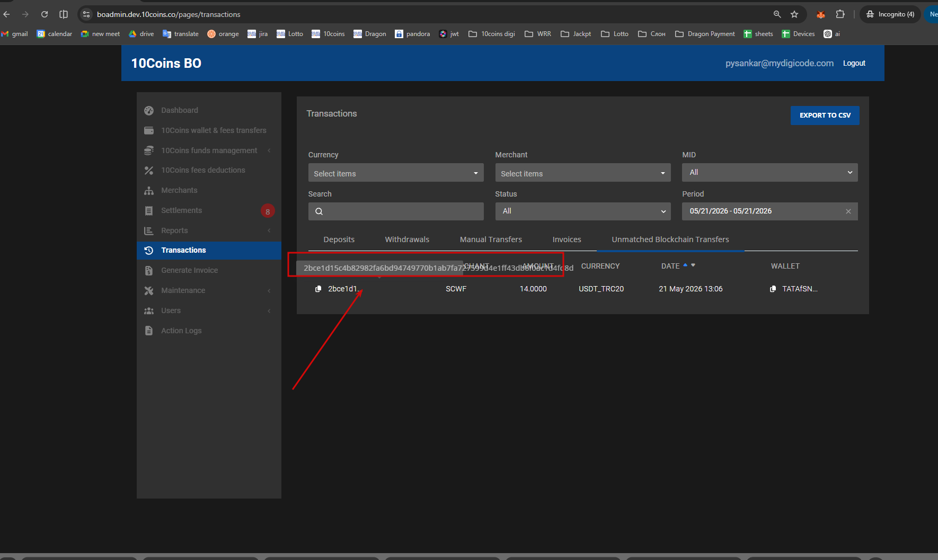
Task: Click the EXPORT TO CSV button
Action: [x=825, y=115]
